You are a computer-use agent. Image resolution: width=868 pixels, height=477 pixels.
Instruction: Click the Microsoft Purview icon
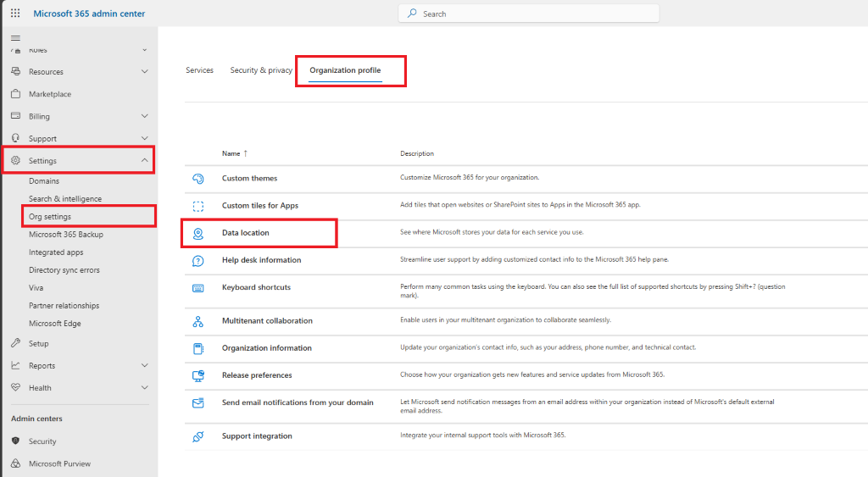click(15, 463)
